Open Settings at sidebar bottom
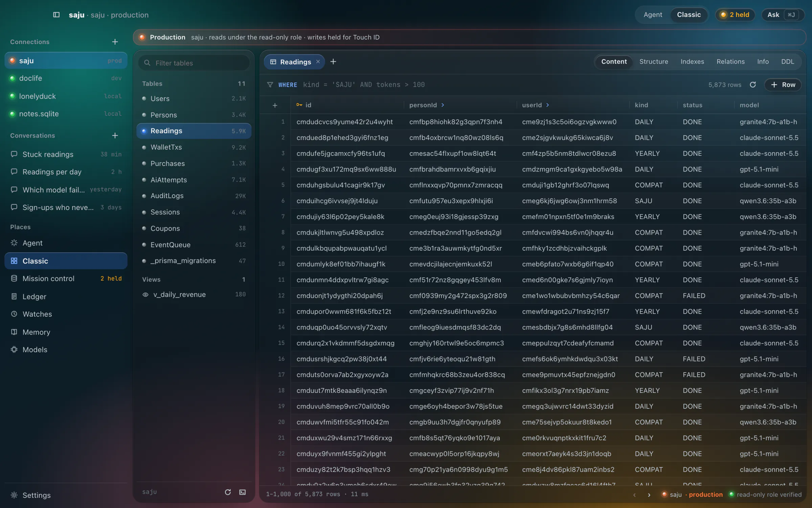Viewport: 812px width, 508px height. [x=66, y=495]
